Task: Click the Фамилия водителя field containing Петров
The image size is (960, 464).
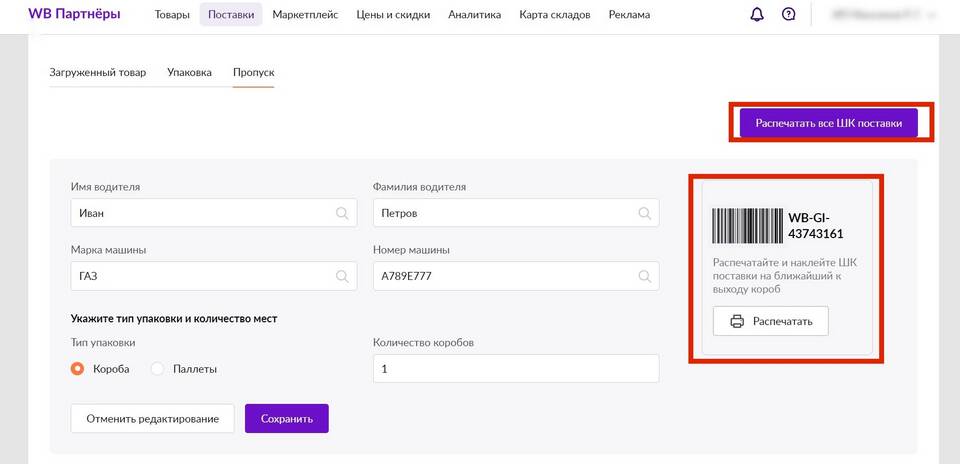Action: [x=516, y=213]
